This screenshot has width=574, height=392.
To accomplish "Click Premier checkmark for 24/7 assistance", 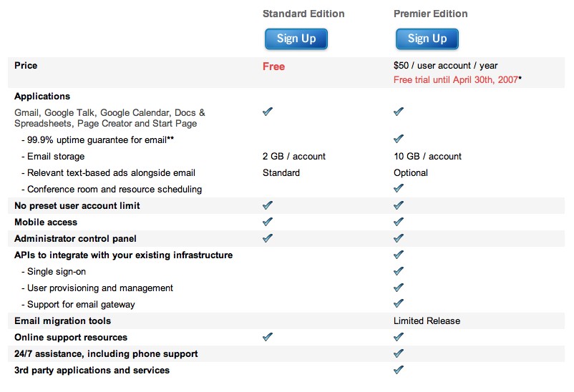I will 399,353.
